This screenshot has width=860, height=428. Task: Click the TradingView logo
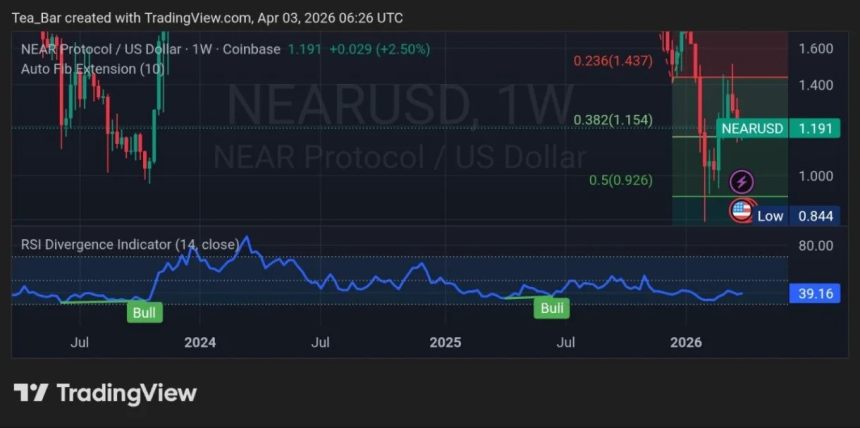(x=105, y=393)
